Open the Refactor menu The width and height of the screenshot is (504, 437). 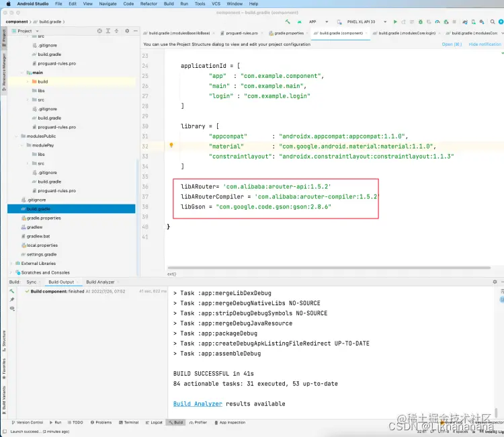click(x=149, y=3)
